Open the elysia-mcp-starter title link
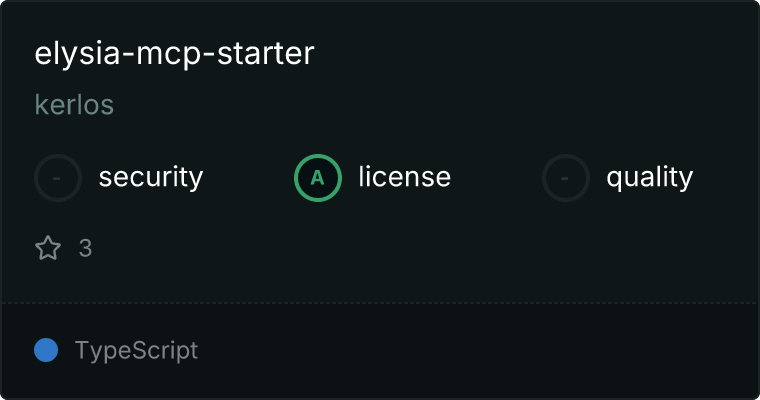Image resolution: width=760 pixels, height=400 pixels. tap(174, 54)
